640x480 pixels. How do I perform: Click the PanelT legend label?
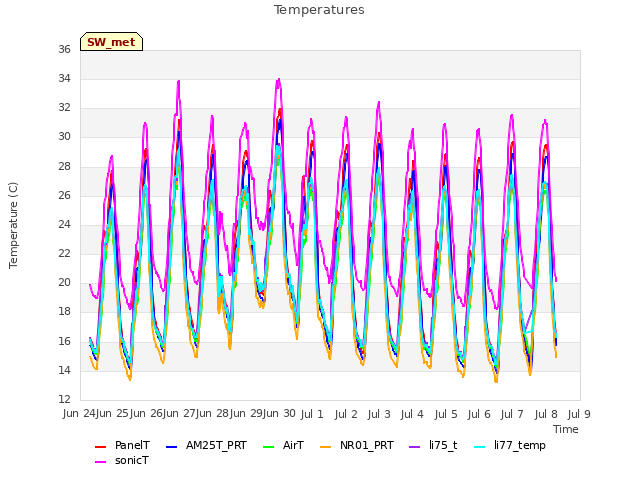point(132,445)
